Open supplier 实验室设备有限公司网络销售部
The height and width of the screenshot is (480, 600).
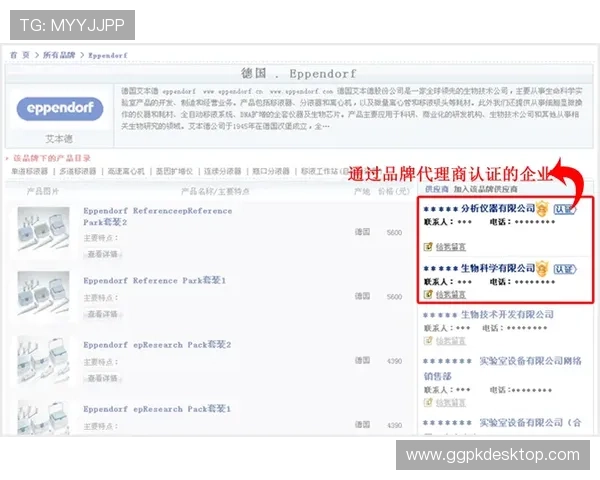(502, 368)
